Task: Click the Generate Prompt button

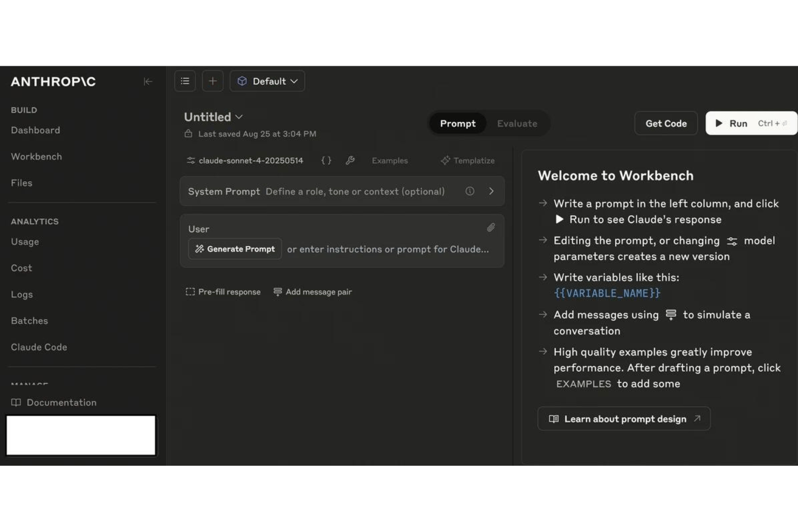Action: coord(235,249)
